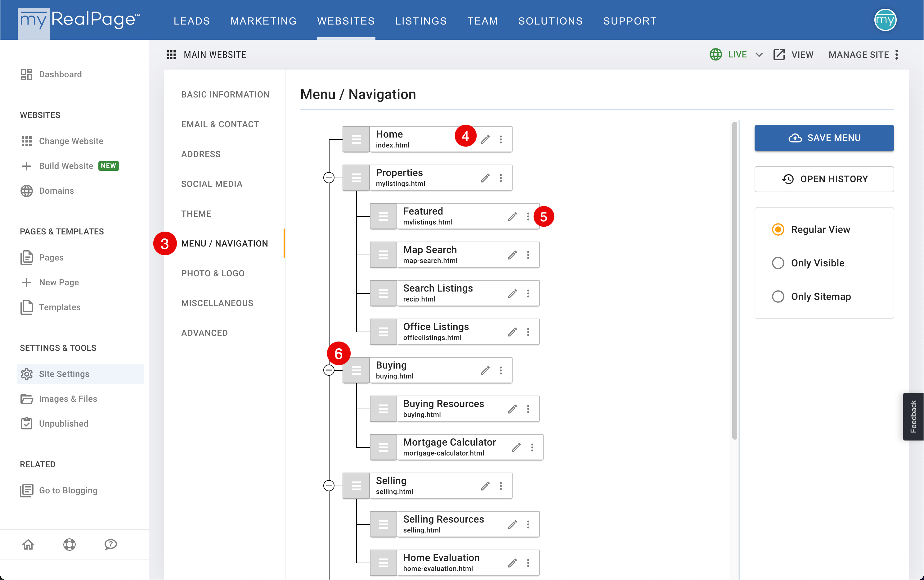
Task: Open the Solutions top navigation tab
Action: 550,21
